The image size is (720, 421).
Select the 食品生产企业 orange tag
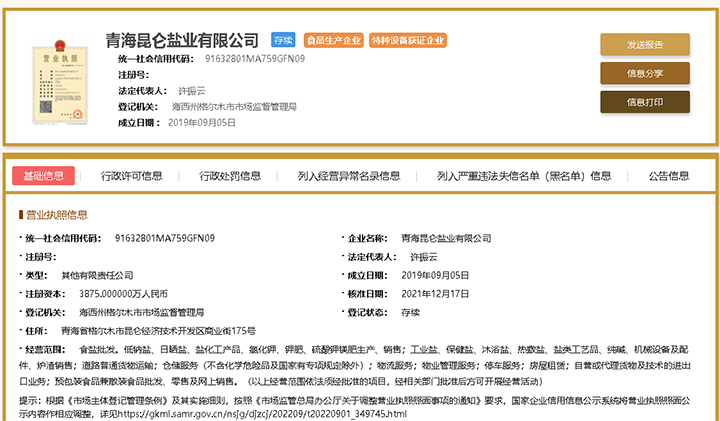(x=333, y=41)
